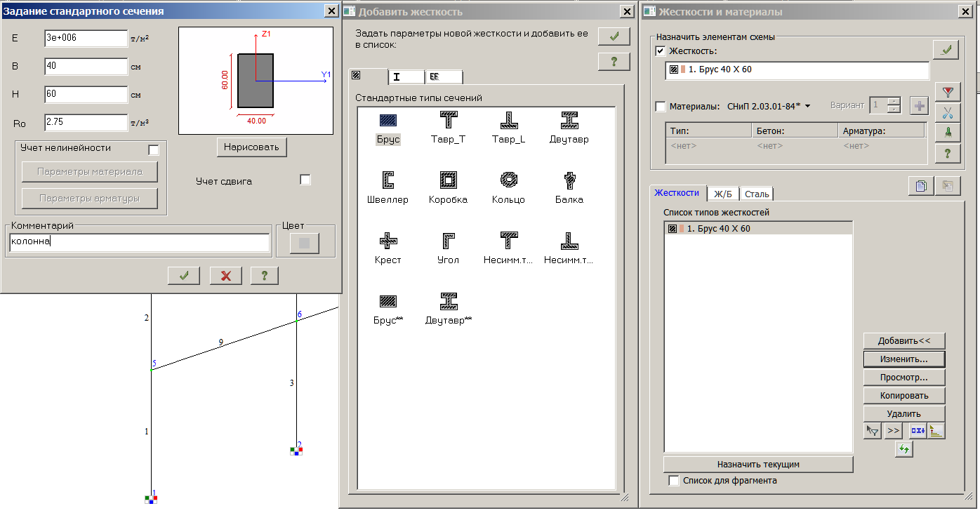
Task: Enable the Учет нелинейности checkbox
Action: tap(154, 150)
